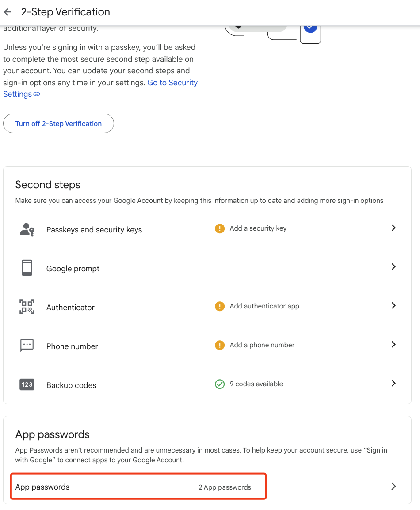Click the Phone number message bubble icon
Viewport: 420px width, 510px height.
[27, 346]
